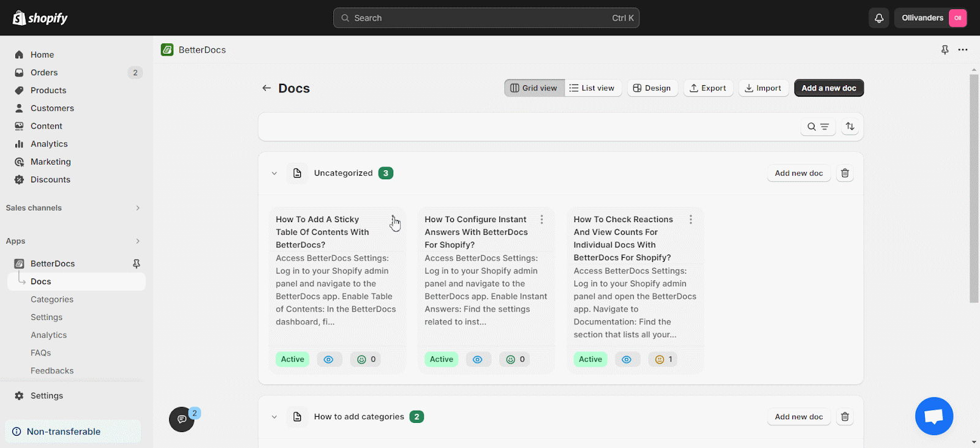The height and width of the screenshot is (448, 980).
Task: Collapse the Uncategorized section
Action: pyautogui.click(x=274, y=173)
